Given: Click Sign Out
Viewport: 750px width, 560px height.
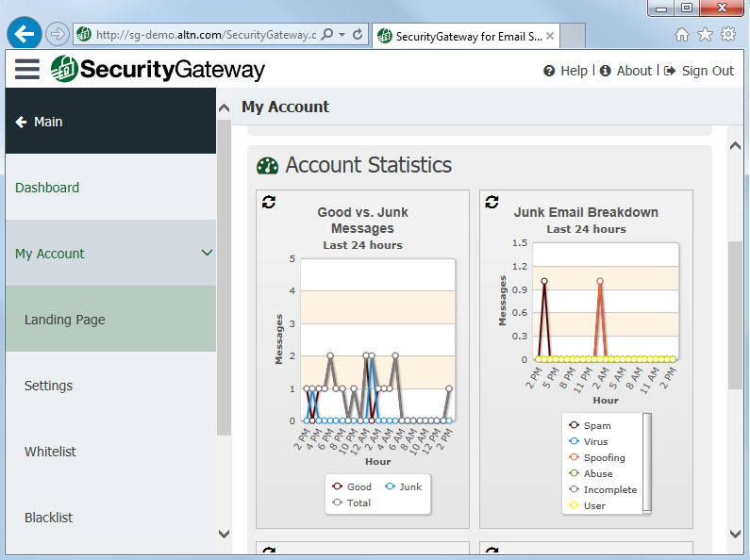Looking at the screenshot, I should [x=708, y=71].
